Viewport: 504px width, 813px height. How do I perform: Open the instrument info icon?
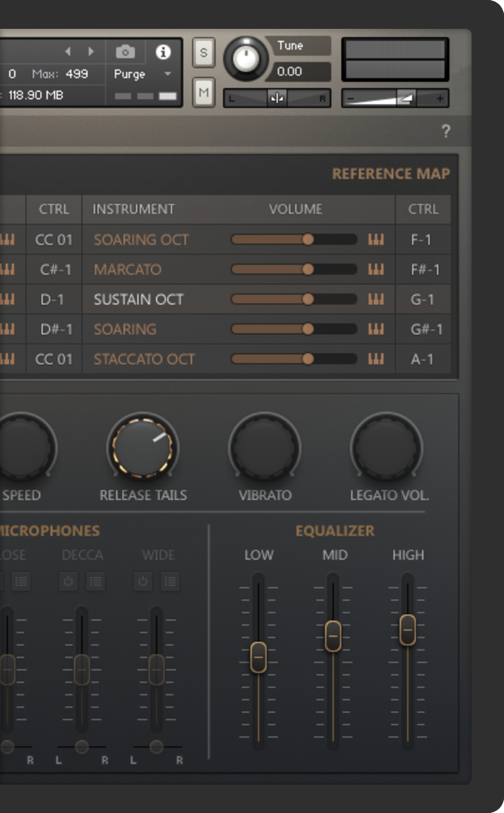coord(163,52)
